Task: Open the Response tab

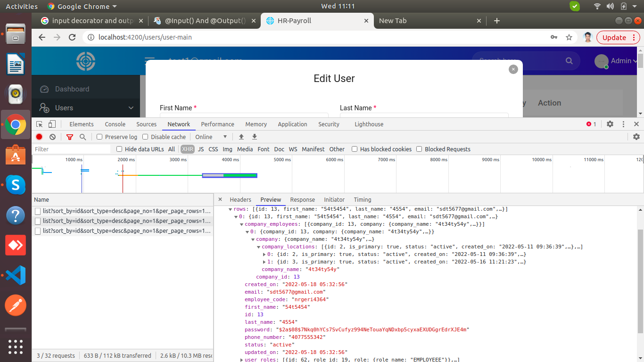Action: [x=302, y=199]
